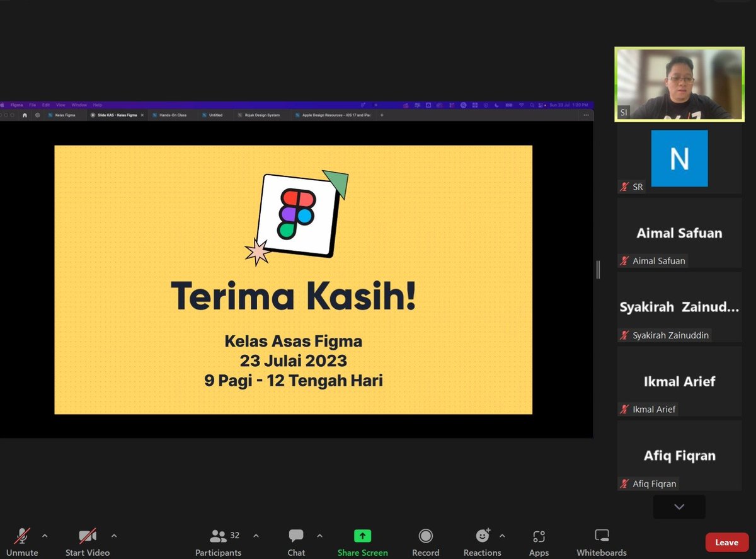
Task: Open audio options arrow beside Unmute
Action: pyautogui.click(x=44, y=536)
